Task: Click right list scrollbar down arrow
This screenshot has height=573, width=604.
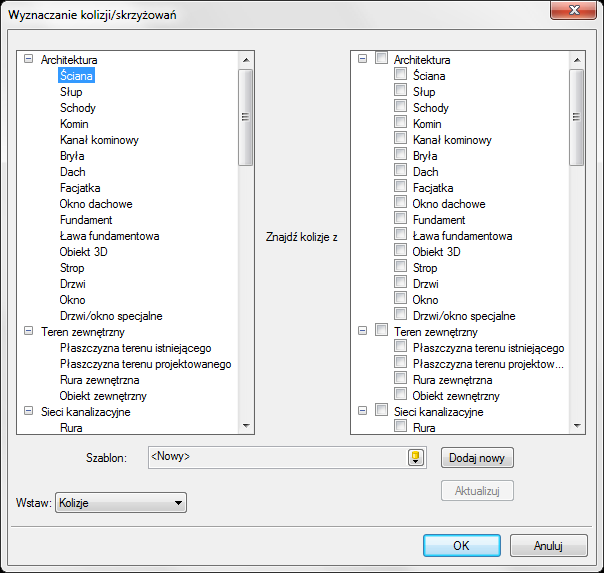Action: tap(577, 426)
